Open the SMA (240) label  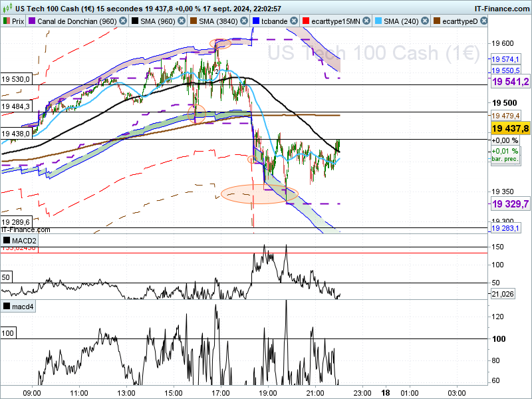tap(401, 21)
